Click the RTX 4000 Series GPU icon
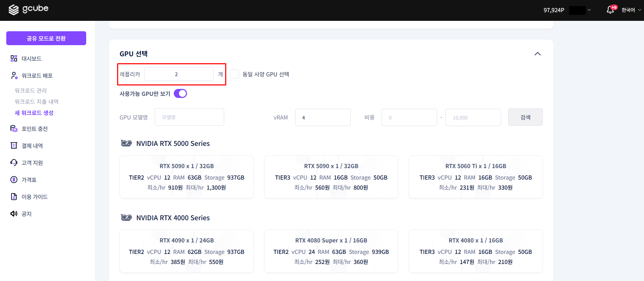 126,217
